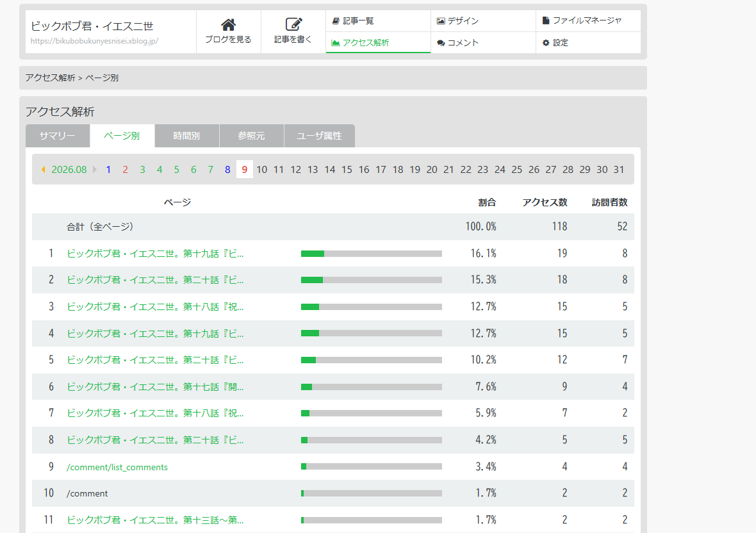Click the file icon beside ファイルマネージャ

pos(546,20)
